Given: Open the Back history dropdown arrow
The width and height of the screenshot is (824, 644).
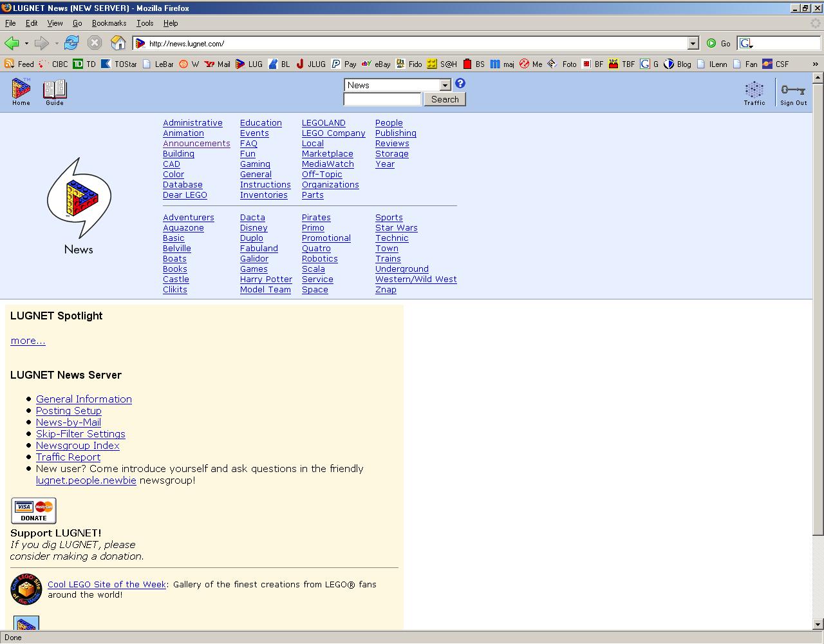Looking at the screenshot, I should [26, 43].
